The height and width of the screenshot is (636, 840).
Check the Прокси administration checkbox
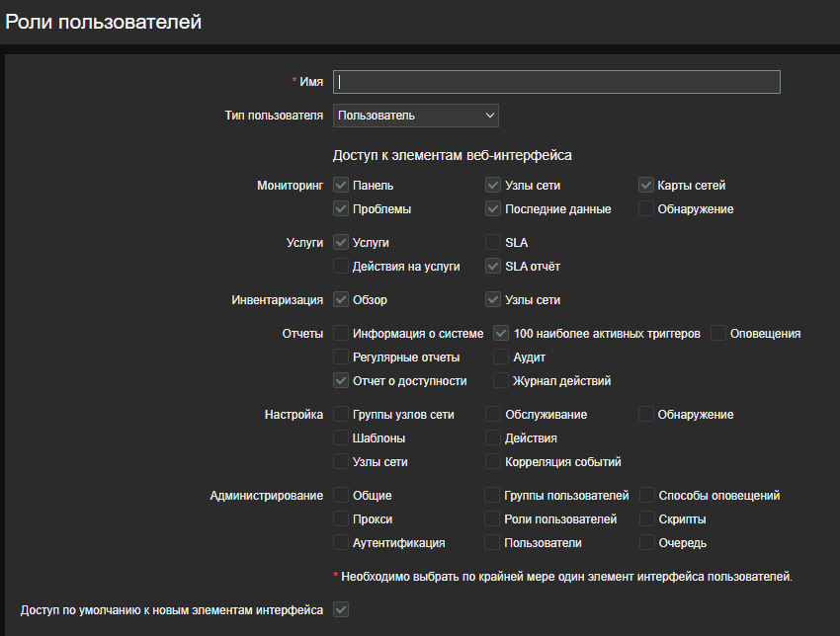click(x=341, y=519)
